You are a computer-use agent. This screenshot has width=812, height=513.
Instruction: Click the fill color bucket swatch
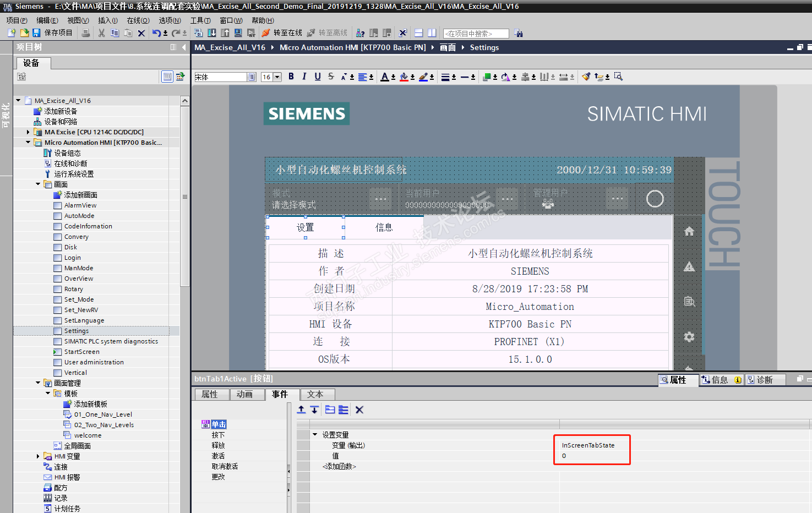(404, 77)
